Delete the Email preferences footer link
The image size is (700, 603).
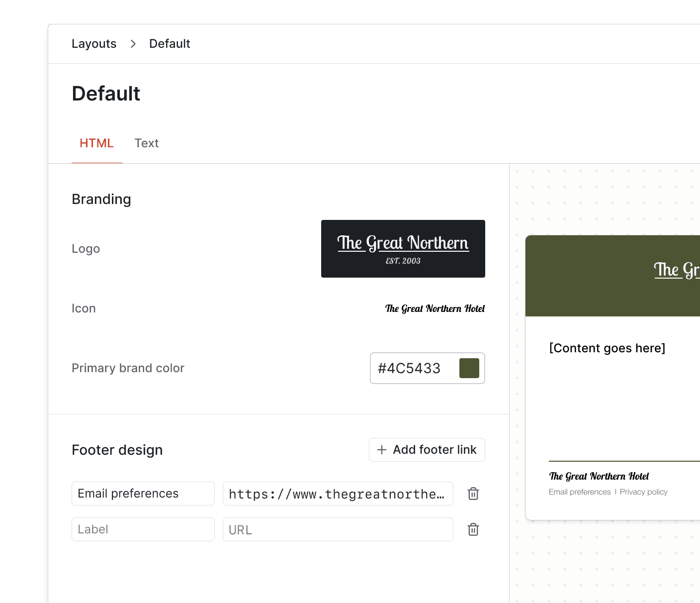473,493
